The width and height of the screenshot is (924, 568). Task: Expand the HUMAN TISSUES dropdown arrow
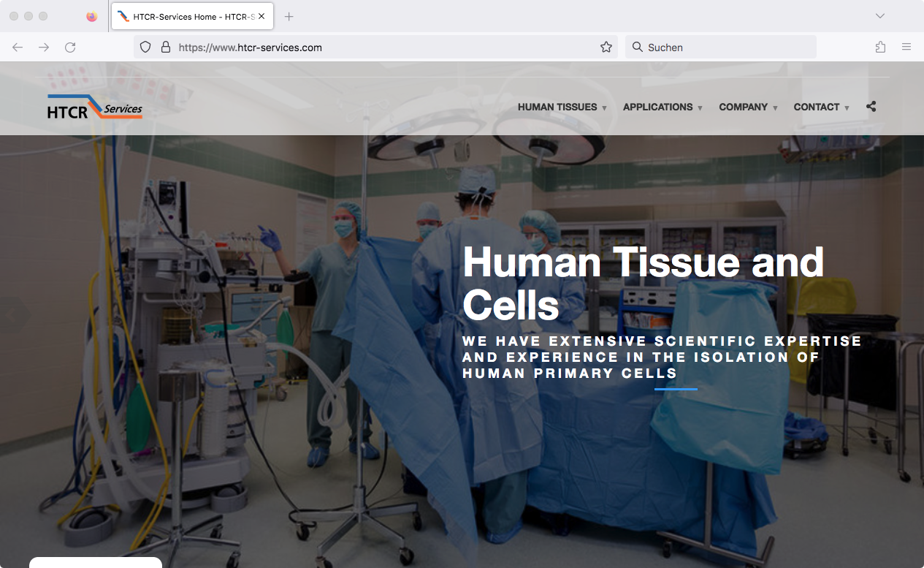pos(604,108)
